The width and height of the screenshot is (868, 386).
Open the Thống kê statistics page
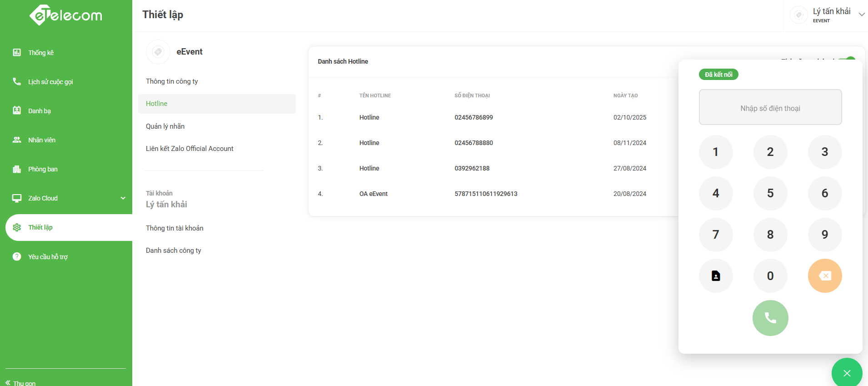click(41, 53)
